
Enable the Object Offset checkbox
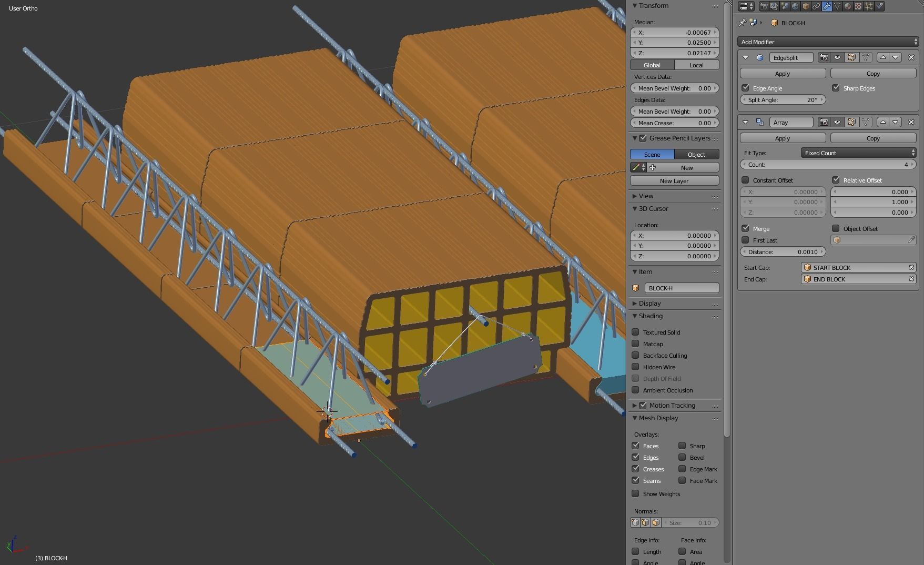click(x=836, y=228)
